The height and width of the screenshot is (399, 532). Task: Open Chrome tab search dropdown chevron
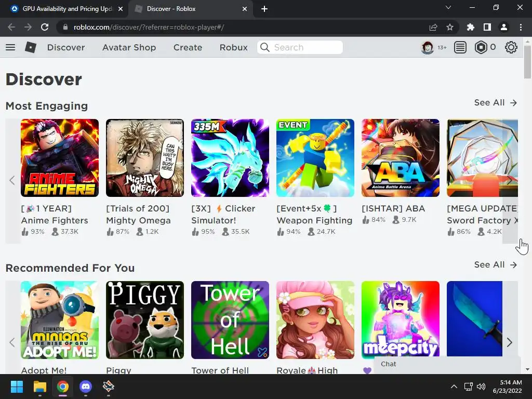[448, 7]
